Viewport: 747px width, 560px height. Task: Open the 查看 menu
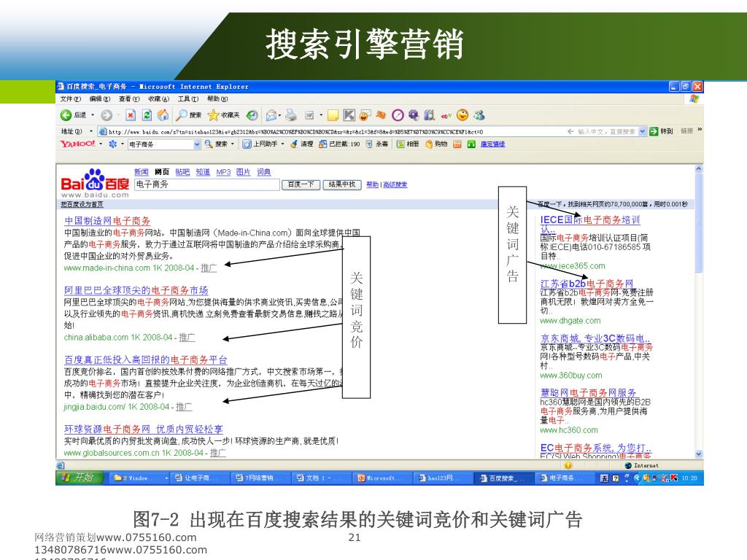(x=129, y=98)
